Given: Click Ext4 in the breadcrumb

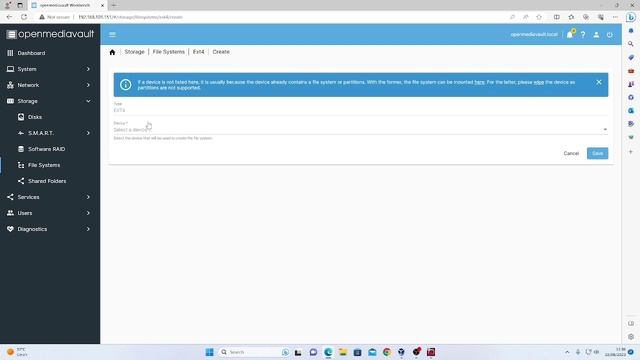Looking at the screenshot, I should pos(198,52).
